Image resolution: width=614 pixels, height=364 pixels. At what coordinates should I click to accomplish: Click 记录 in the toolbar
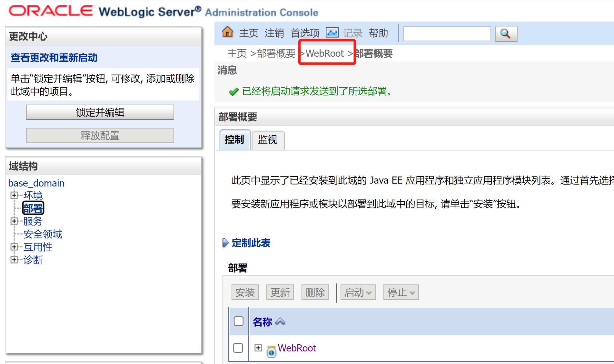click(353, 33)
